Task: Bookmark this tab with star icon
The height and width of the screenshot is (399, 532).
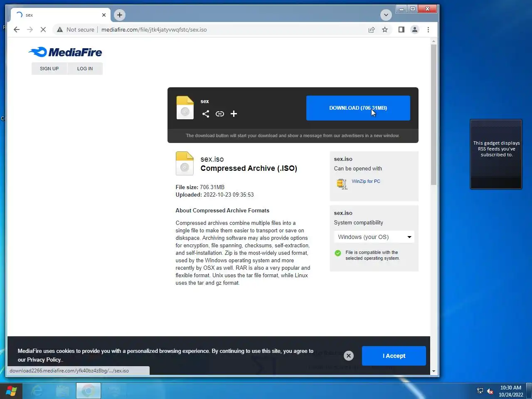Action: 385,30
